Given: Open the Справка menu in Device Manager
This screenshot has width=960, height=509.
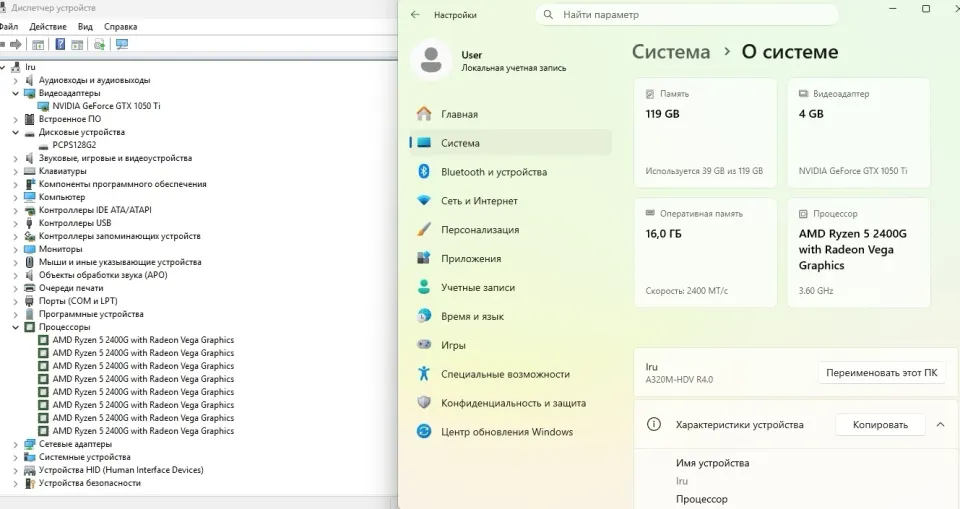Looking at the screenshot, I should pyautogui.click(x=121, y=26).
